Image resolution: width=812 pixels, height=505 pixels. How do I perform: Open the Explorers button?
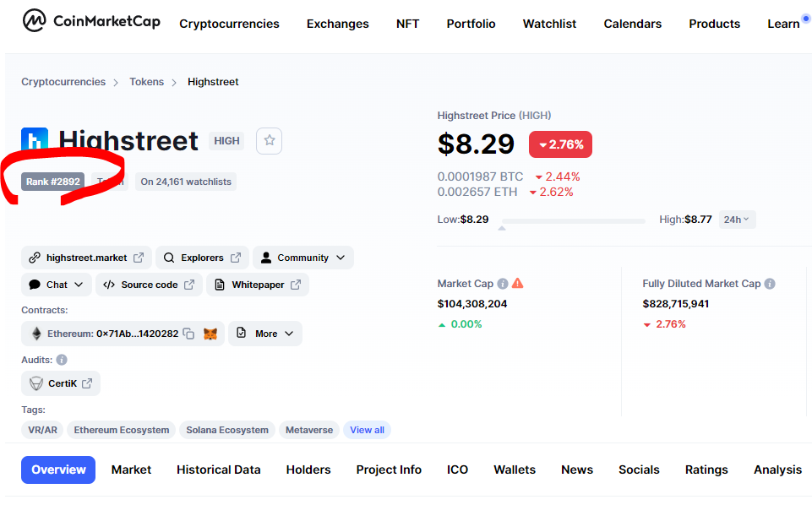[202, 258]
